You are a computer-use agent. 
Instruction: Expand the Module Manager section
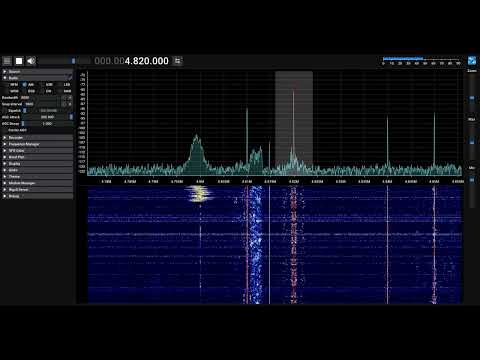pos(37,183)
